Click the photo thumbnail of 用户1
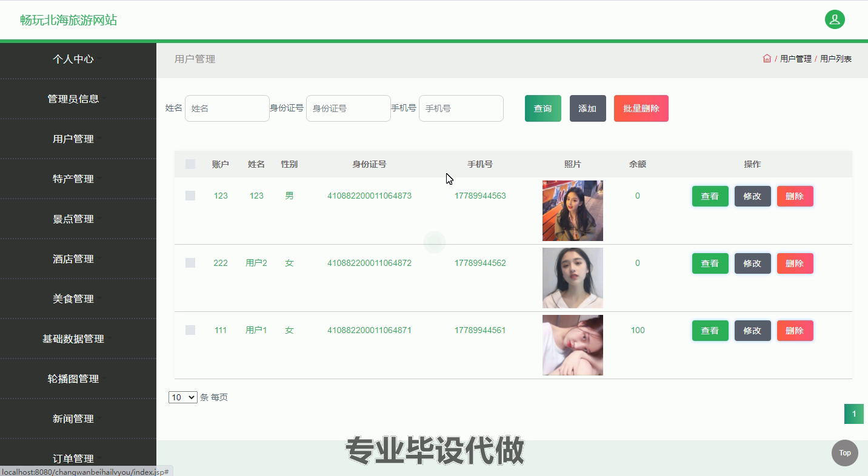The height and width of the screenshot is (476, 868). (573, 345)
